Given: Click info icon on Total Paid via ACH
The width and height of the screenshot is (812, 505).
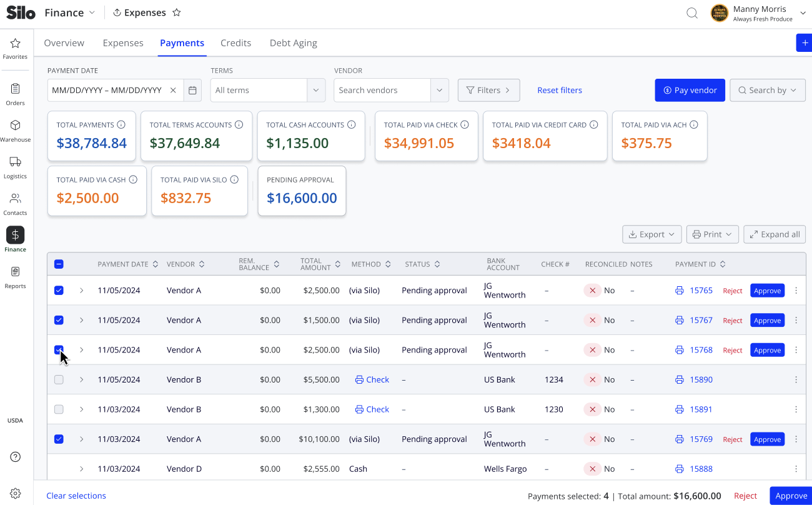Looking at the screenshot, I should pyautogui.click(x=694, y=125).
